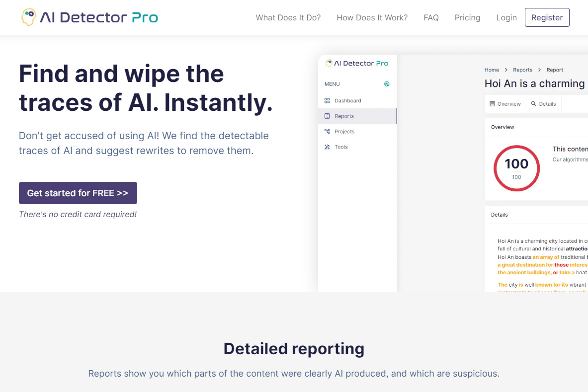This screenshot has height=392, width=588.
Task: Click the Dashboard grid icon in sidebar
Action: coord(327,100)
